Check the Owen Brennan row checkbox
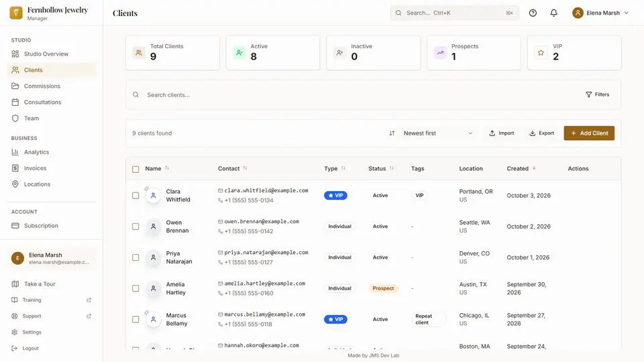Screen dimensions: 644x362 [x=136, y=227]
